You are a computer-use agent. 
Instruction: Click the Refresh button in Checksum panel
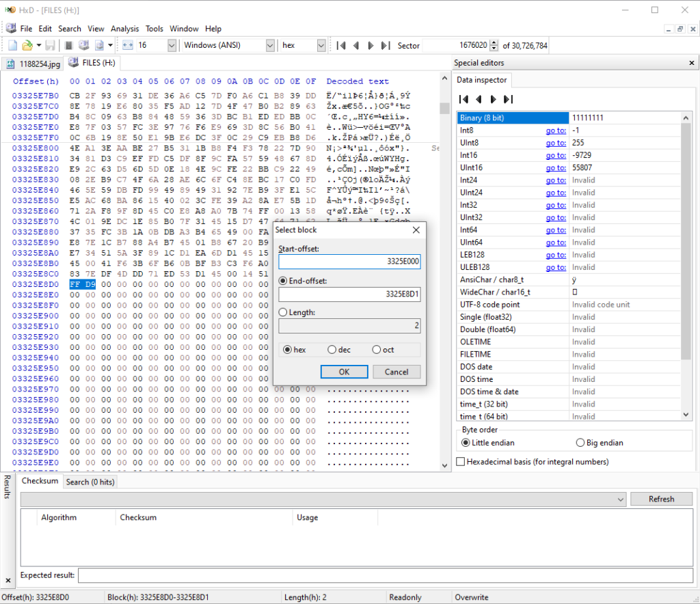click(661, 499)
